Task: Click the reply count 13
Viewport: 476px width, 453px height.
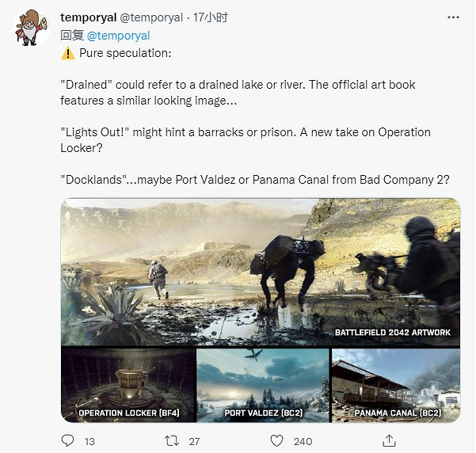Action: pyautogui.click(x=89, y=441)
